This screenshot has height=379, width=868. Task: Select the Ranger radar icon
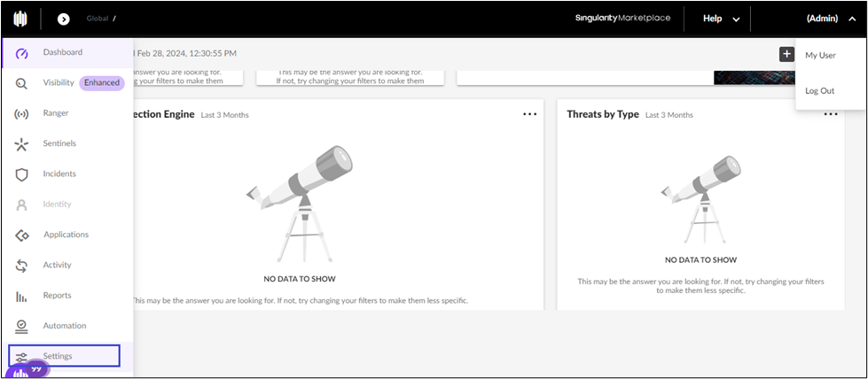coord(22,113)
